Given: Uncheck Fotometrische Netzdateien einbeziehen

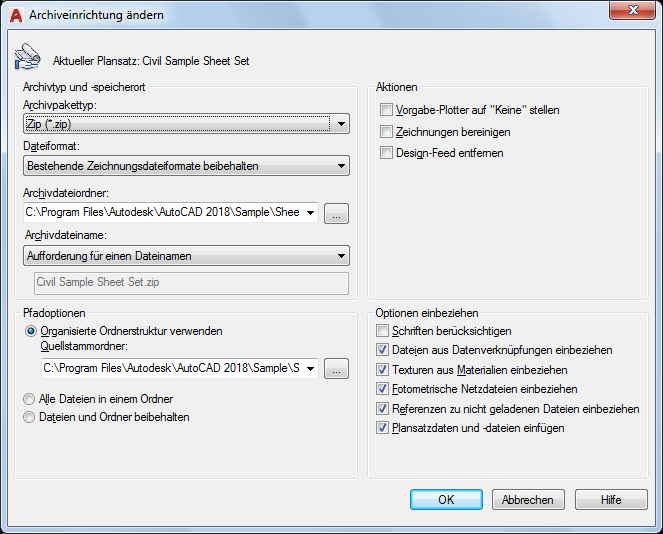Looking at the screenshot, I should 382,389.
